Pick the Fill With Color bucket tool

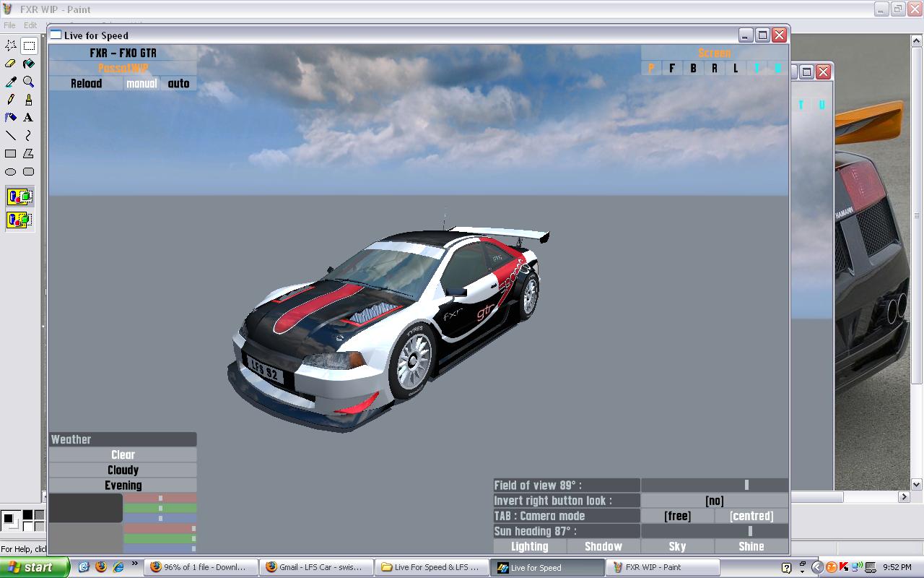point(29,64)
